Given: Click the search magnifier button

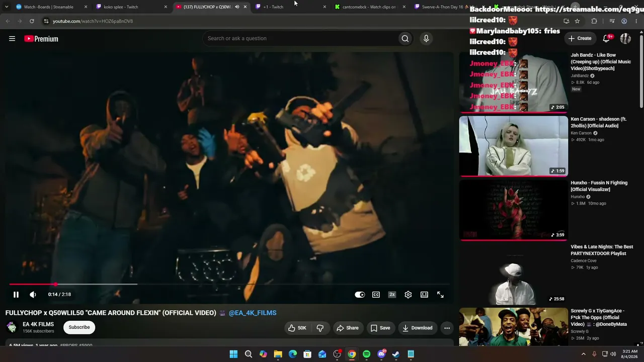Looking at the screenshot, I should 405,38.
